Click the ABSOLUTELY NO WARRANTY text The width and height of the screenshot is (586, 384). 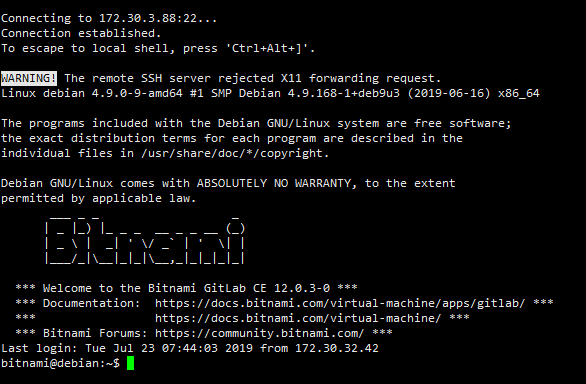pos(274,183)
